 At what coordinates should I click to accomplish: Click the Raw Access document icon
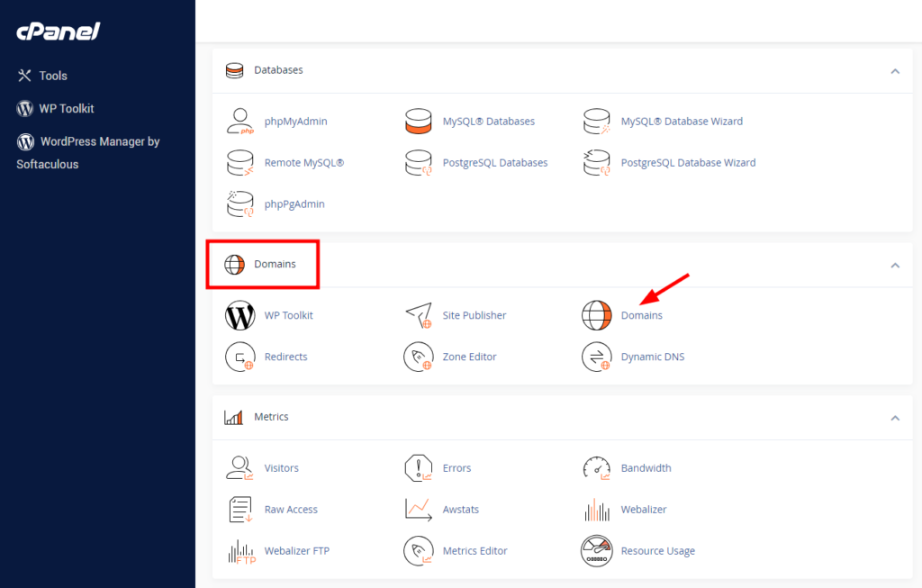240,510
